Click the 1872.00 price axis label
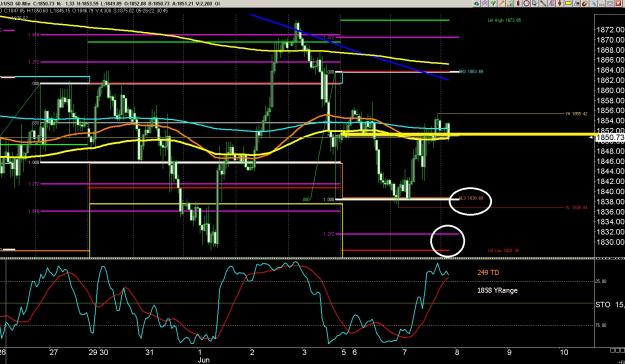This screenshot has height=364, width=625. (x=610, y=30)
